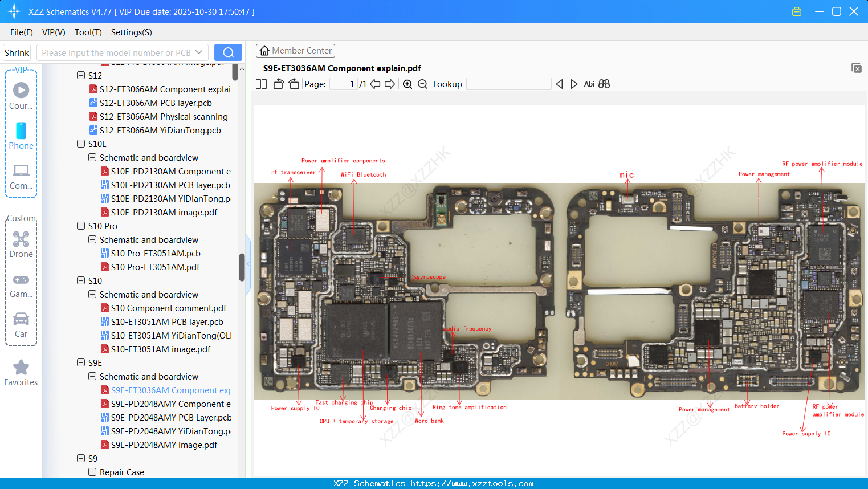Click inside the Lookup text field
Image resolution: width=868 pixels, height=489 pixels.
509,84
